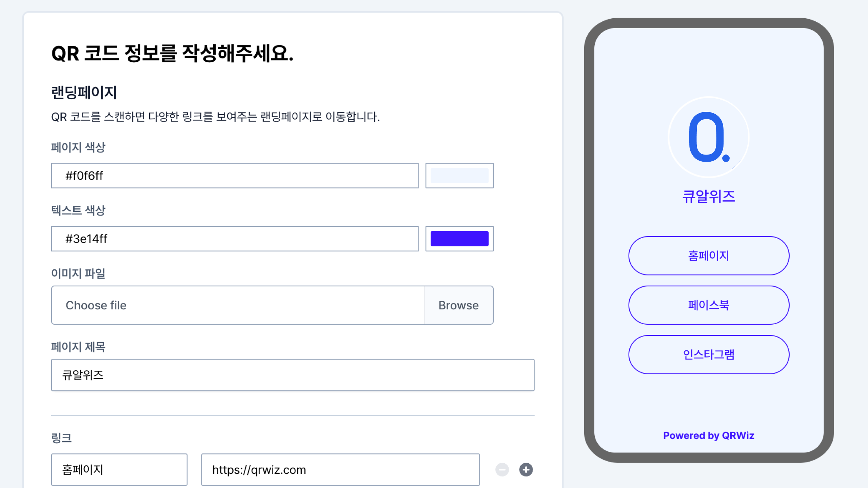Click the 텍스트 색상 hex input field

tap(235, 239)
